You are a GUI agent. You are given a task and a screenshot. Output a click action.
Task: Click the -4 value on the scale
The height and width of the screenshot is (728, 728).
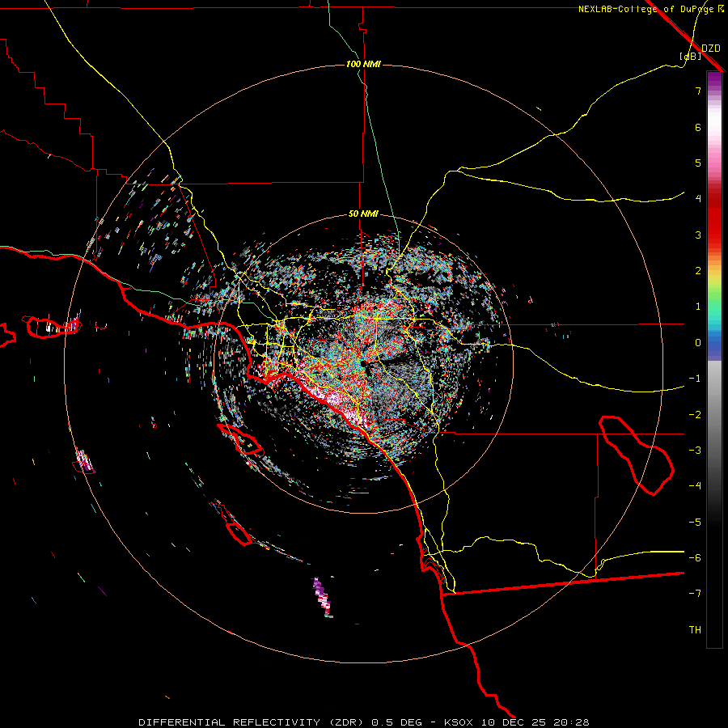pyautogui.click(x=695, y=486)
